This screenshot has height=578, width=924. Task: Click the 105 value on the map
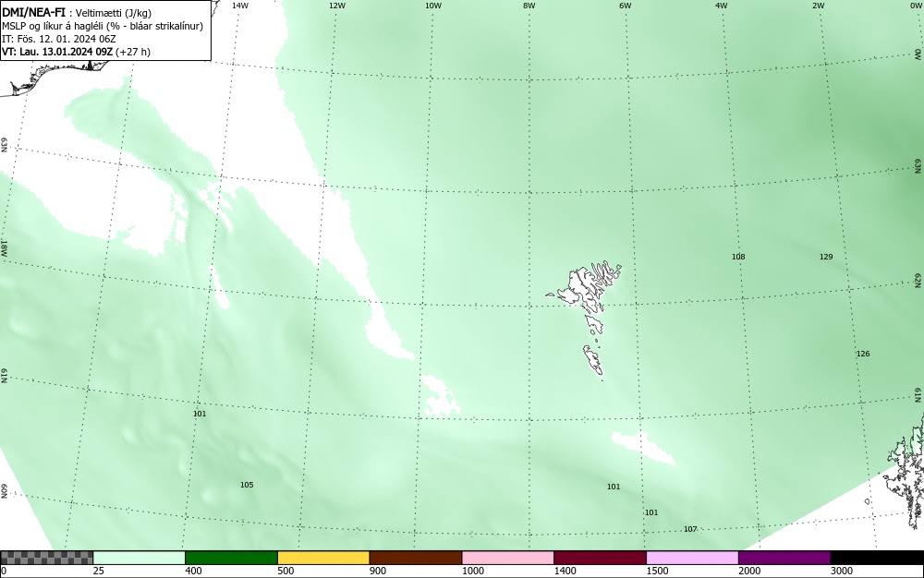tap(247, 485)
